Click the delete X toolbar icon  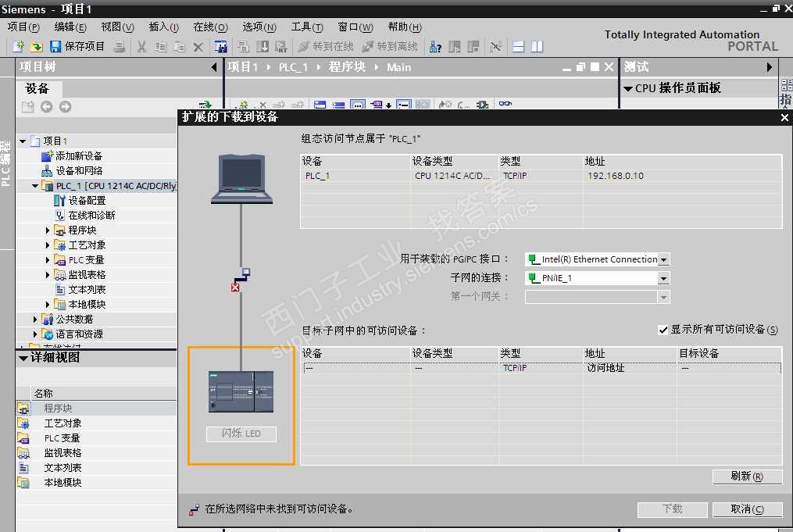(x=198, y=47)
